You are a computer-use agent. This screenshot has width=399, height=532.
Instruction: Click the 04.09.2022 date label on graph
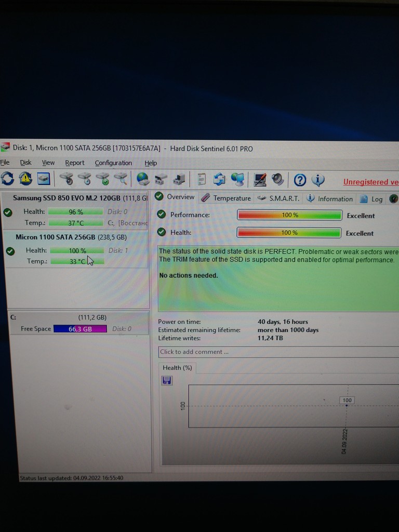[344, 441]
